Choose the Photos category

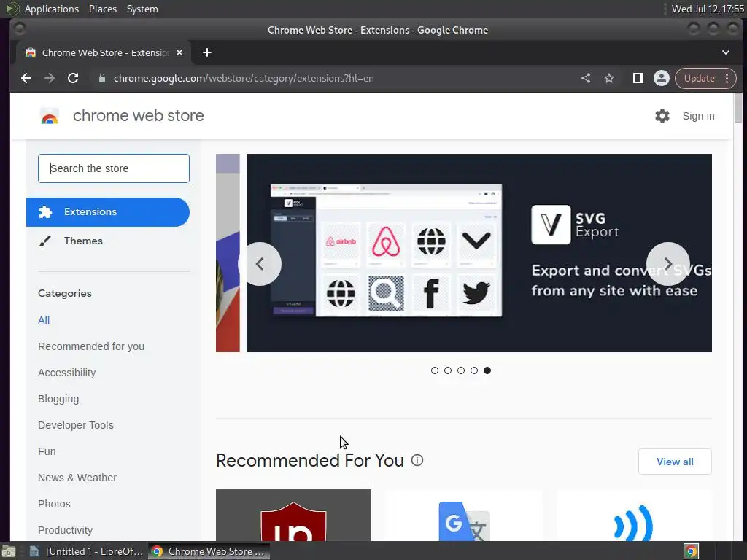54,503
